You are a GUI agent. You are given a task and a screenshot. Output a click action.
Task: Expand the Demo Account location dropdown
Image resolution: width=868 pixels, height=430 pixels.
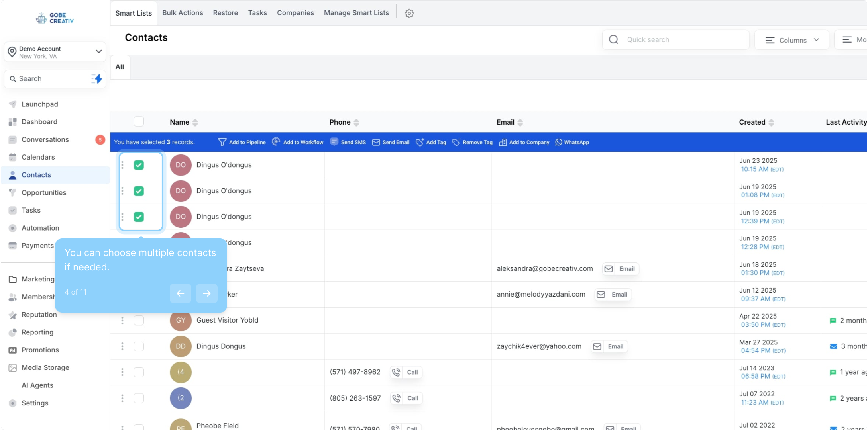pos(98,51)
